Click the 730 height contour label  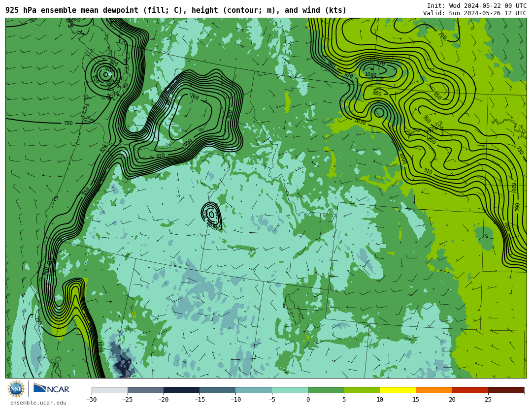coord(520,150)
